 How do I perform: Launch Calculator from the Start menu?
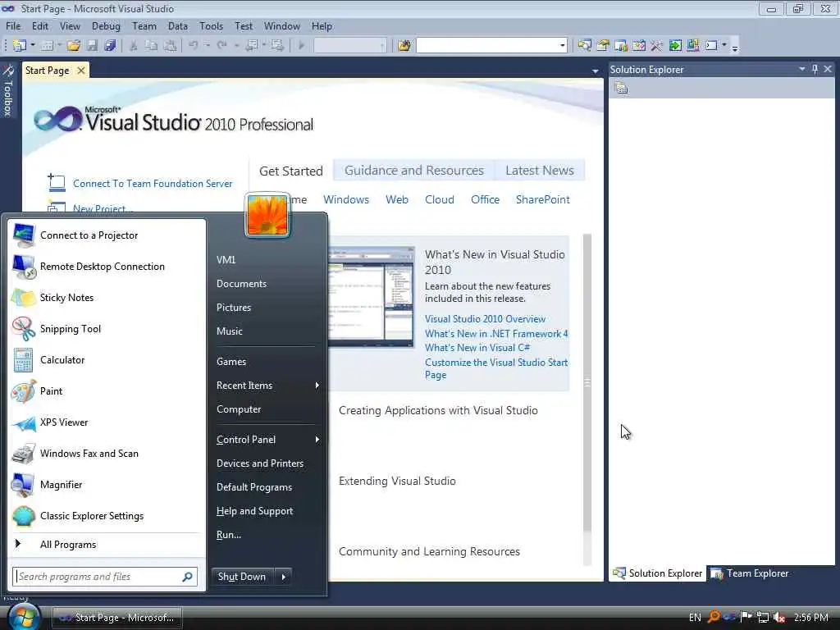click(x=62, y=360)
